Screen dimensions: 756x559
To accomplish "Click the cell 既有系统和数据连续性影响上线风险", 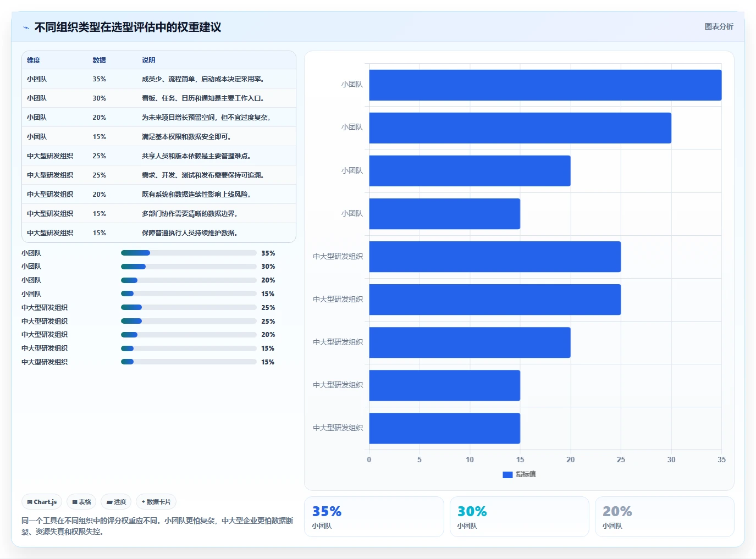I will coord(197,195).
